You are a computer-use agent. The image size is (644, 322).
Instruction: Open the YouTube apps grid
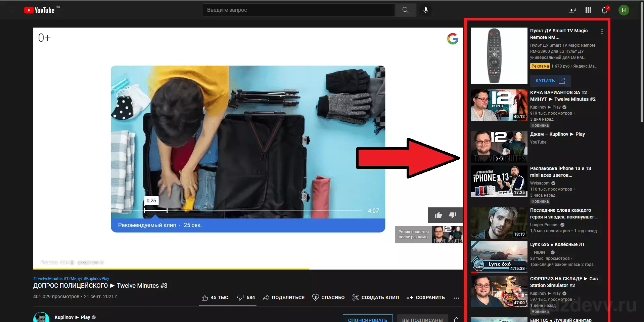(588, 10)
